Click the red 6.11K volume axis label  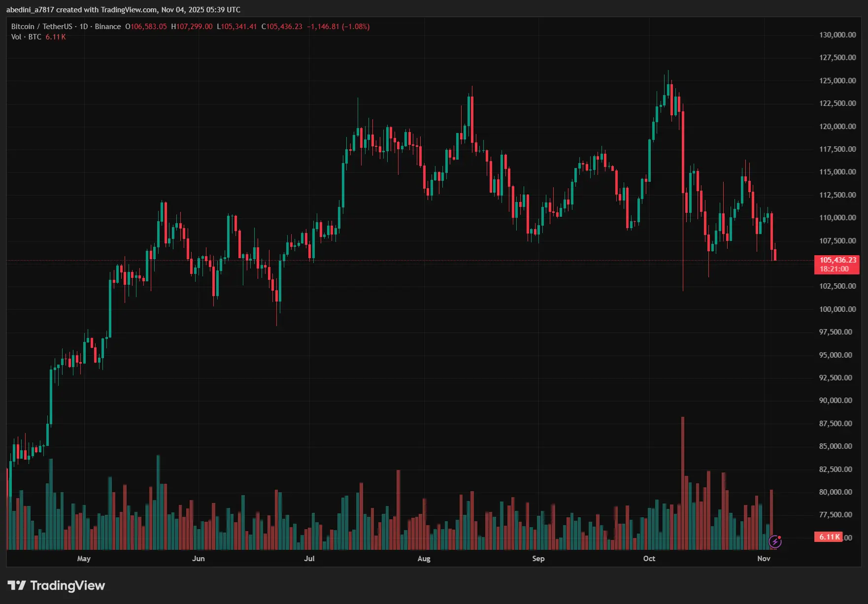(830, 537)
